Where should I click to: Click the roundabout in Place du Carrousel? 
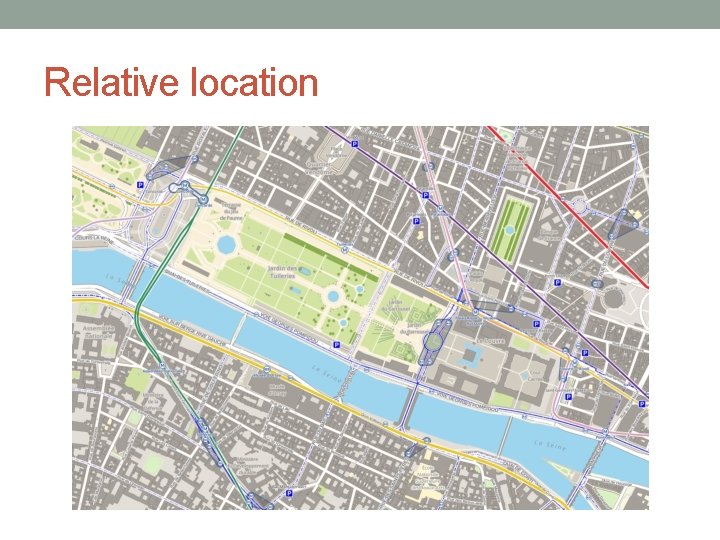coord(433,341)
